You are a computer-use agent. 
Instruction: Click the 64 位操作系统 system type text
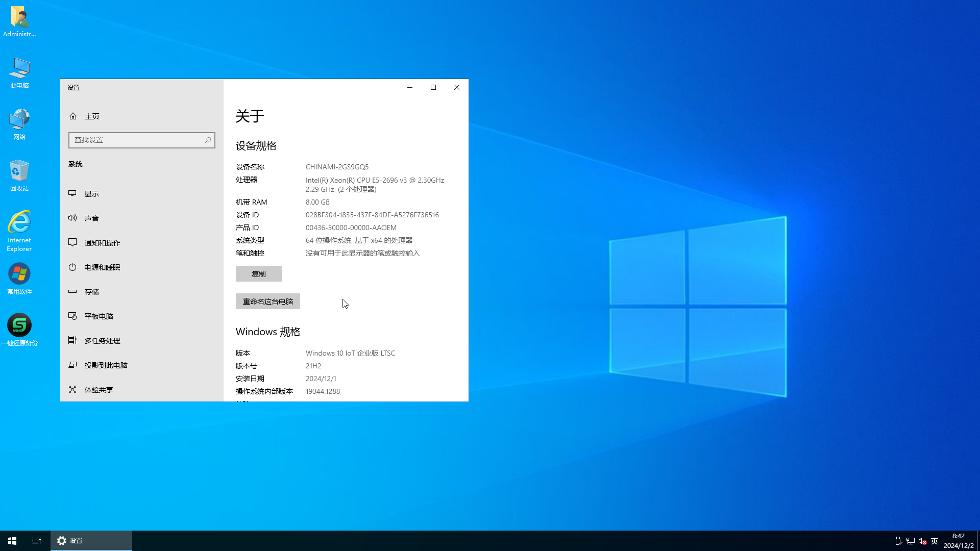tap(359, 240)
